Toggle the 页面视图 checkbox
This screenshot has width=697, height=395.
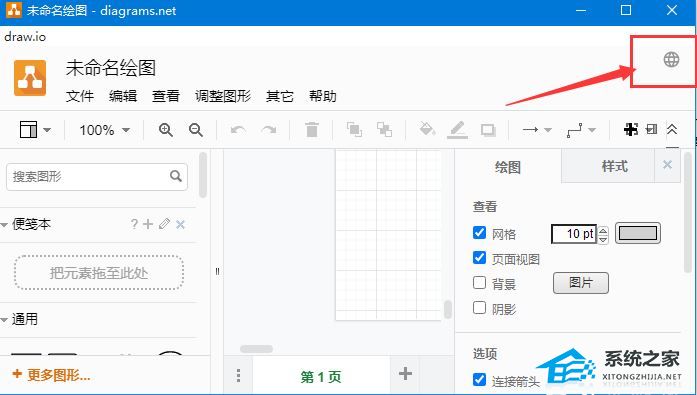tap(479, 257)
